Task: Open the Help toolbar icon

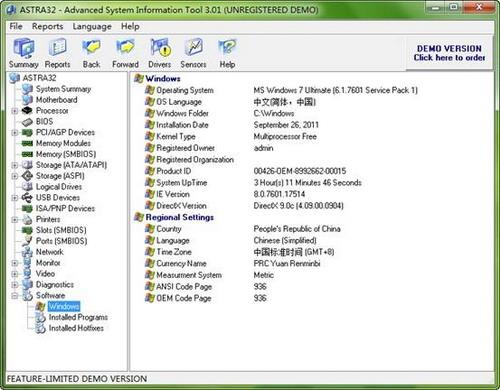Action: click(x=227, y=53)
